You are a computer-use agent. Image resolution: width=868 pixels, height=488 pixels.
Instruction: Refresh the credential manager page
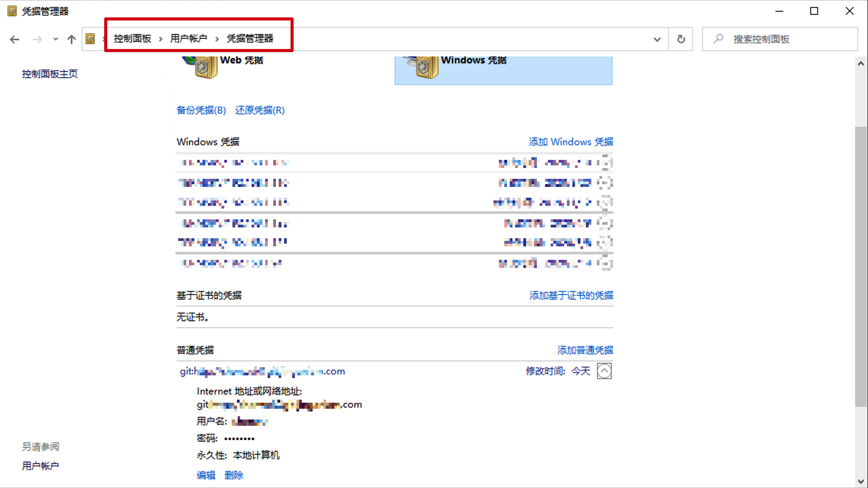point(681,39)
